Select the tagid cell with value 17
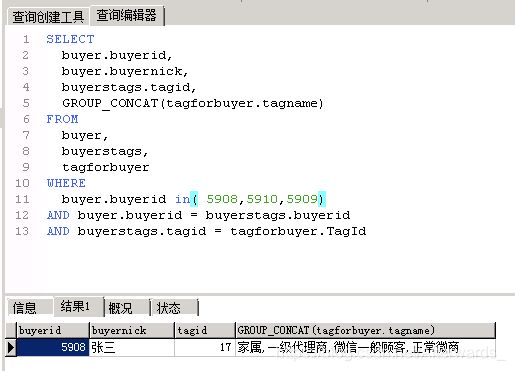This screenshot has height=371, width=515. [x=205, y=347]
